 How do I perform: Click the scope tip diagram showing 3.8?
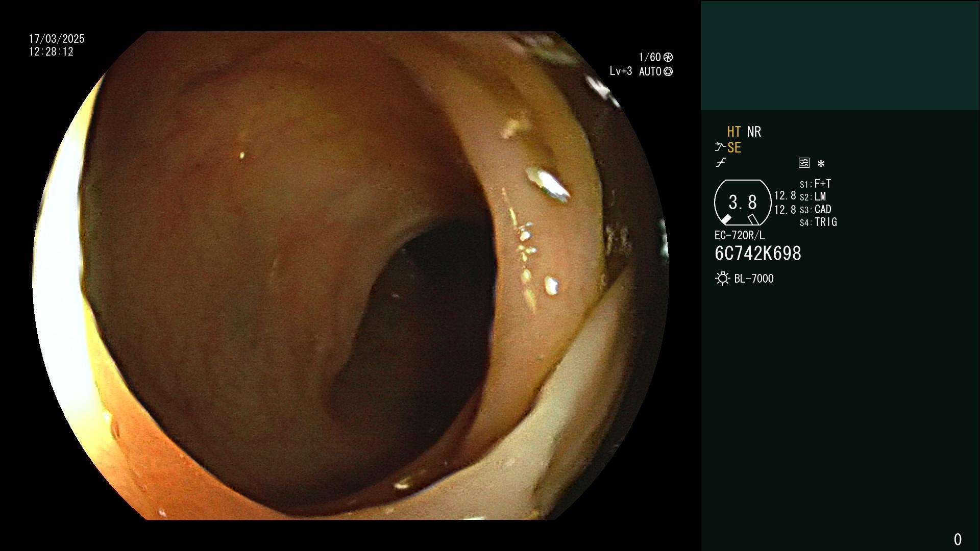click(x=743, y=203)
